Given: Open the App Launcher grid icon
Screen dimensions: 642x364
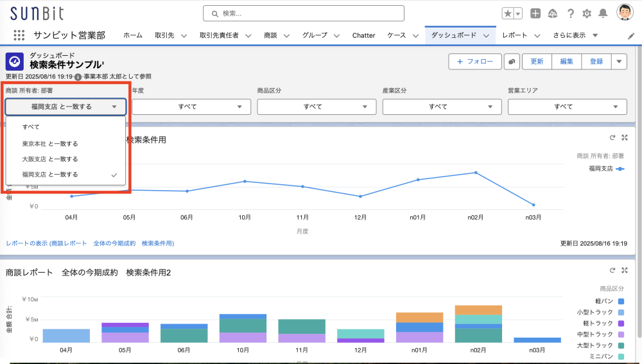Looking at the screenshot, I should [19, 35].
